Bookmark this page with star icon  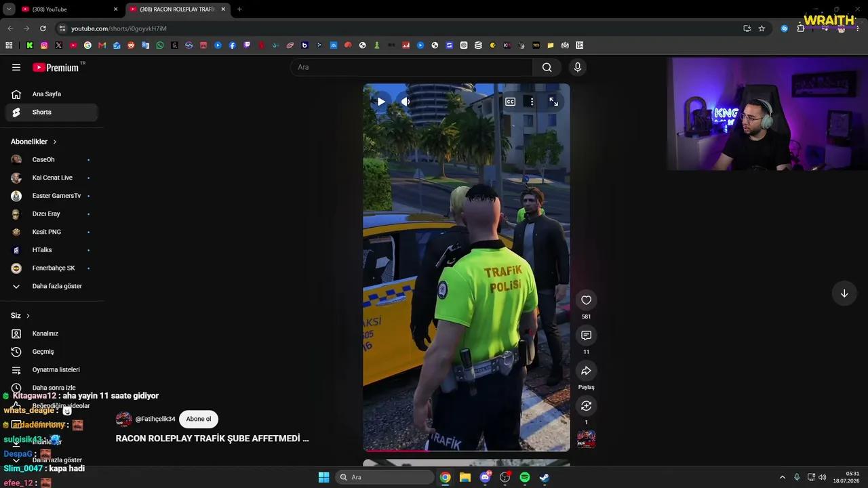pos(762,28)
